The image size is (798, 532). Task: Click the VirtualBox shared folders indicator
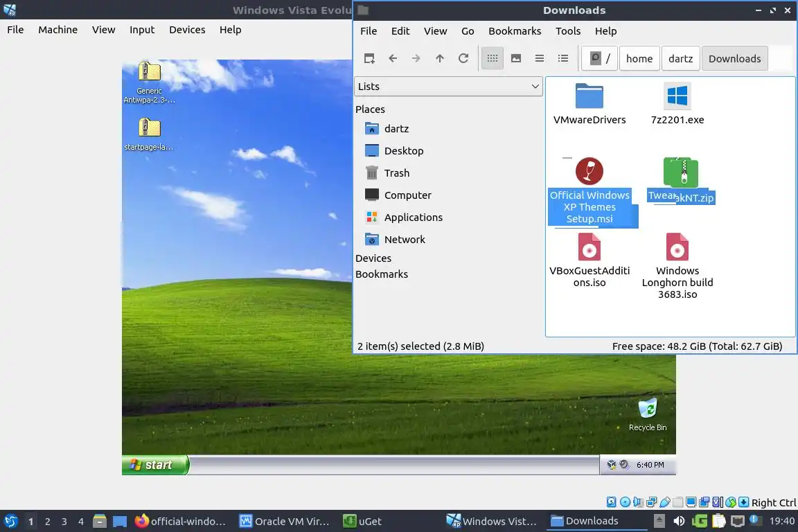point(678,502)
